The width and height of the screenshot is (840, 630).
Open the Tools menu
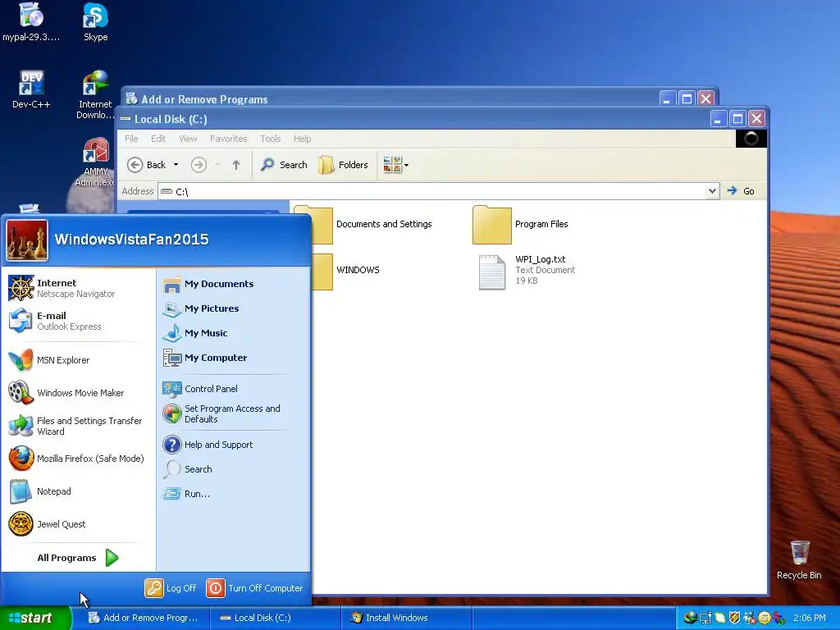point(271,139)
